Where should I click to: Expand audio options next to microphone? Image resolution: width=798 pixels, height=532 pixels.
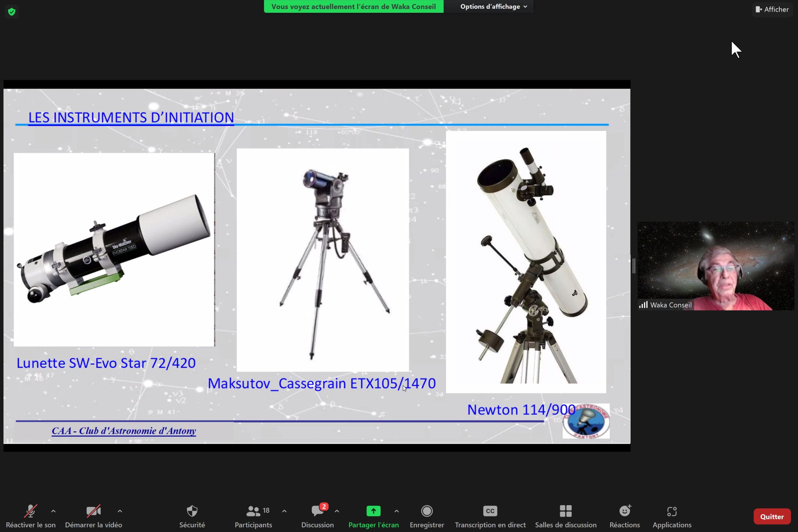click(x=53, y=511)
